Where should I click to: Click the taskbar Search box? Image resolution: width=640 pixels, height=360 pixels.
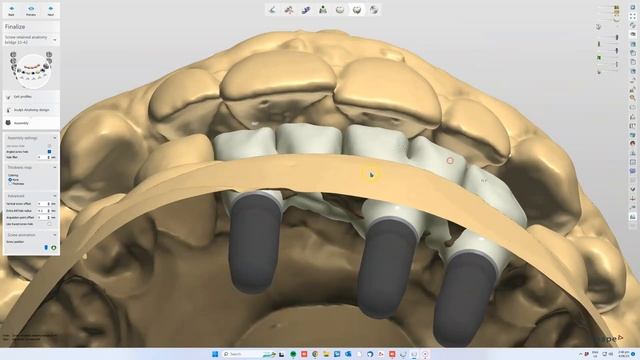point(249,354)
